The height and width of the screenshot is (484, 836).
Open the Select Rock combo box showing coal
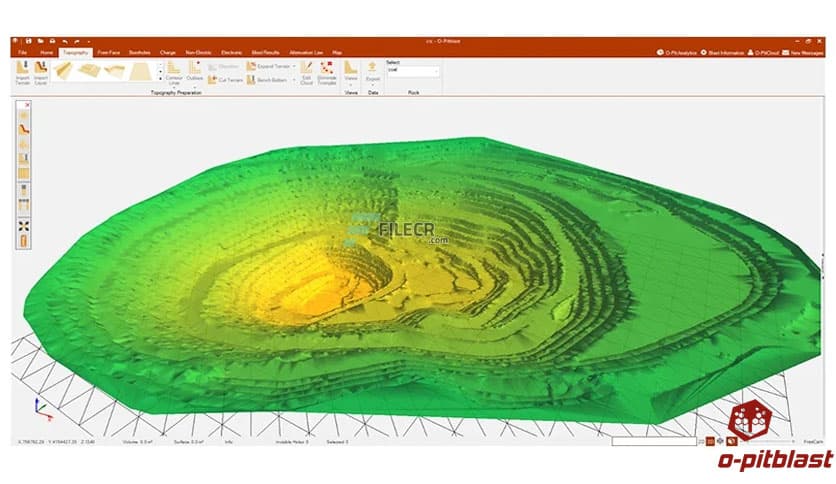pyautogui.click(x=413, y=71)
